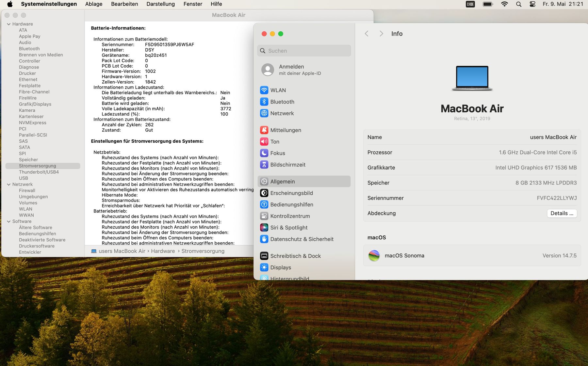Click the Wi-Fi status icon
Image resolution: width=588 pixels, height=366 pixels.
click(504, 4)
